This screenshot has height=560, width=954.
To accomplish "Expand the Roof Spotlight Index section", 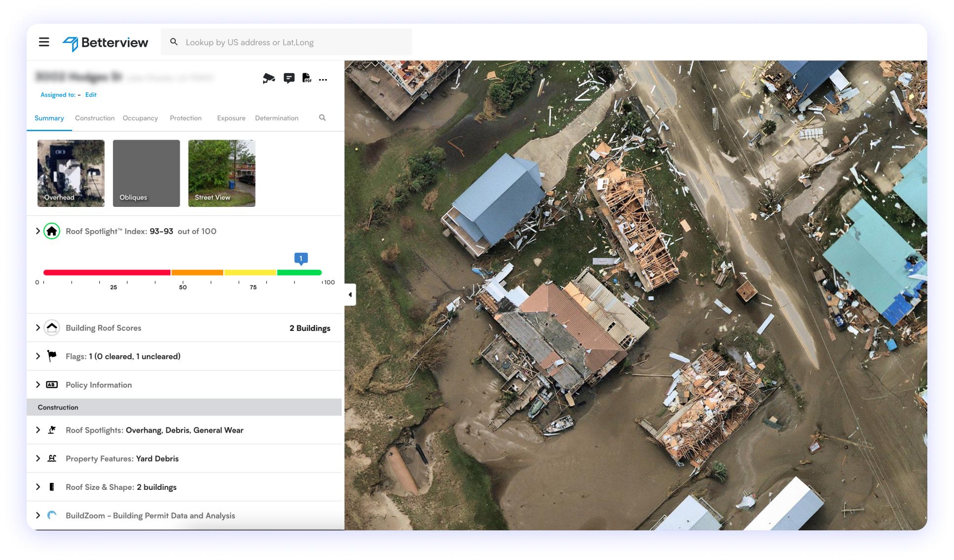I will 37,230.
